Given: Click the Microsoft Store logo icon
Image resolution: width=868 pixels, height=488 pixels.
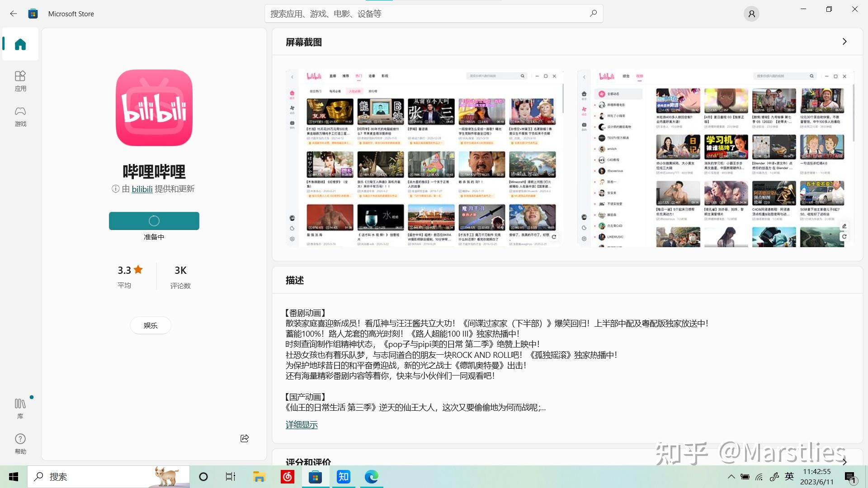Looking at the screenshot, I should click(x=33, y=14).
